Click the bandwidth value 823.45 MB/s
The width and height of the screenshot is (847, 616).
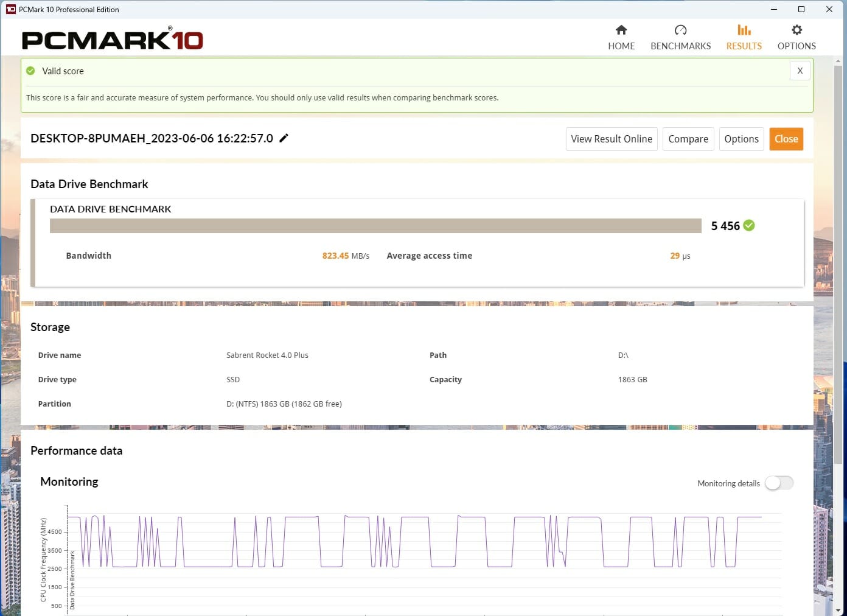[346, 256]
